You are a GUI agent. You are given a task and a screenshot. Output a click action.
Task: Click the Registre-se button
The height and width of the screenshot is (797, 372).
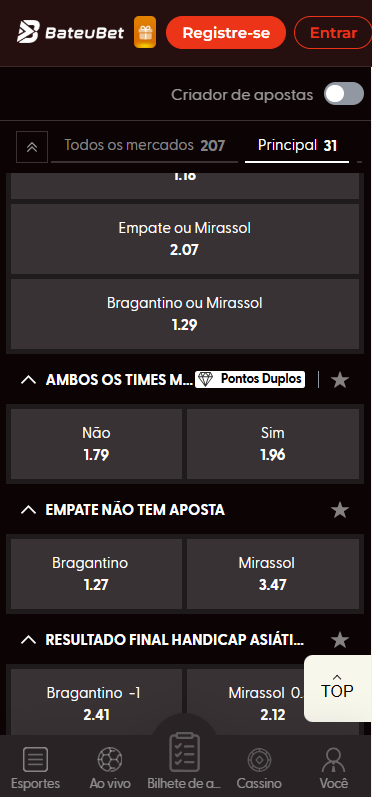226,33
